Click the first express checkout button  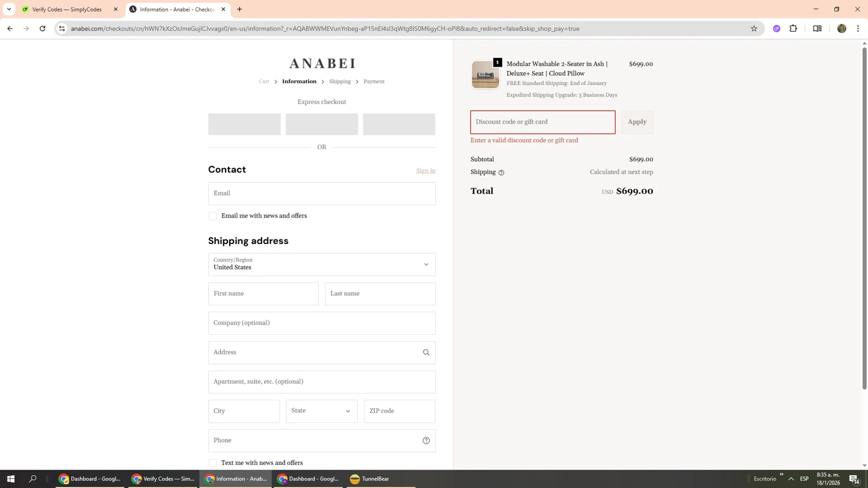point(244,124)
